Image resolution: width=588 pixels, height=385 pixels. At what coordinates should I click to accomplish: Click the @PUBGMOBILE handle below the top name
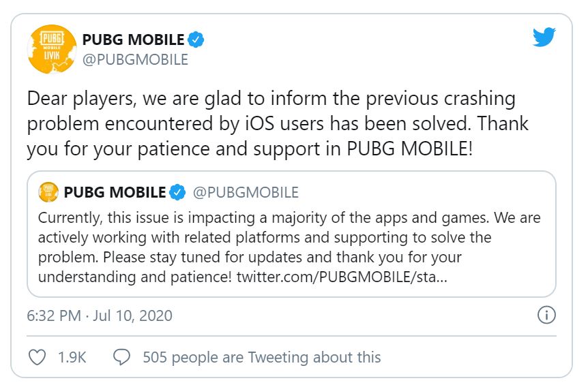(x=134, y=60)
